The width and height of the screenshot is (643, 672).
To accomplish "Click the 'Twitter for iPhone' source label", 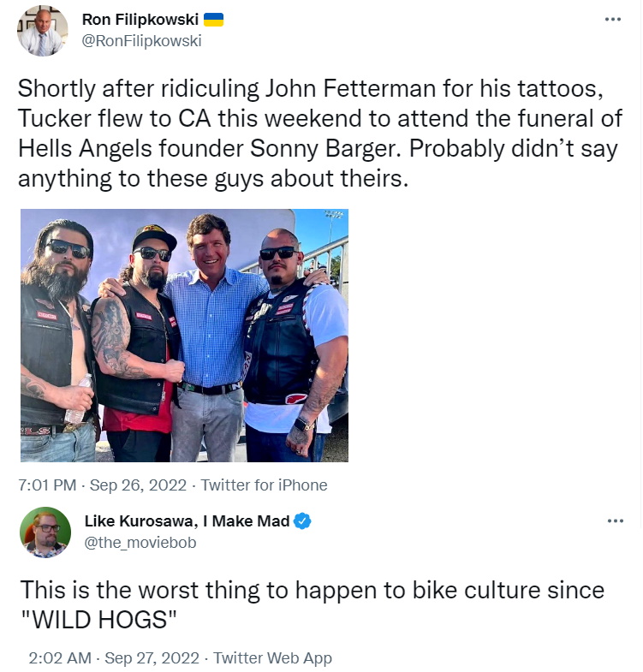I will tap(264, 485).
